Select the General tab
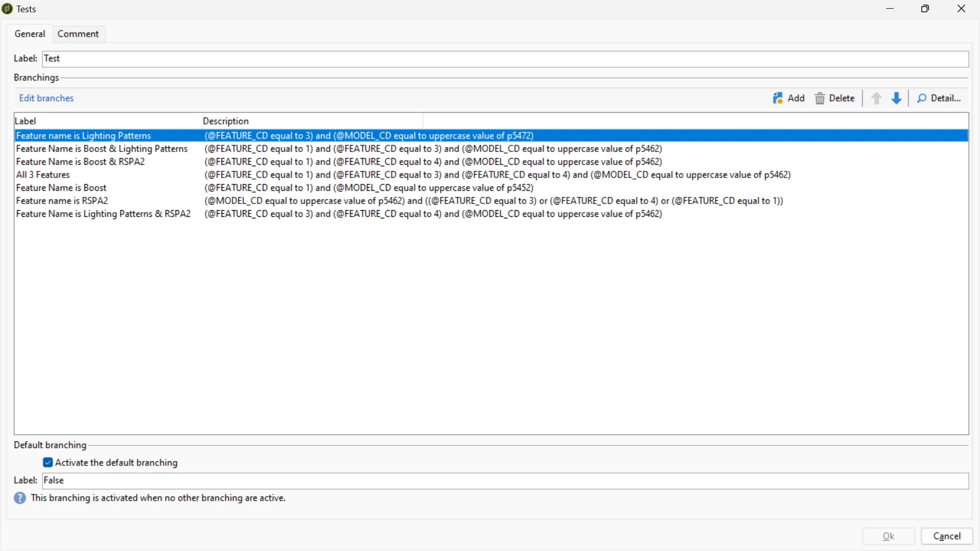980x551 pixels. tap(30, 34)
